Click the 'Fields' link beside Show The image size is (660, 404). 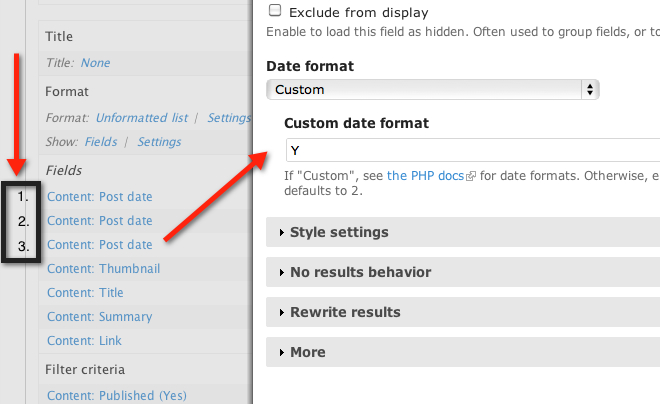coord(101,142)
